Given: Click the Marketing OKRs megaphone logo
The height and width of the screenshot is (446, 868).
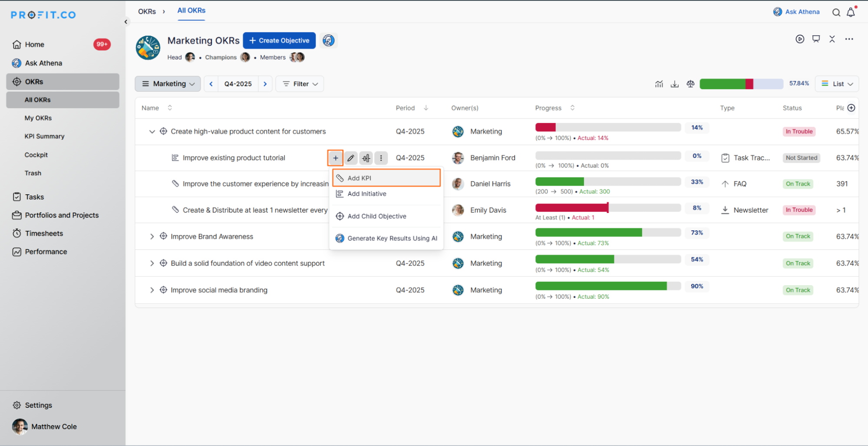Looking at the screenshot, I should coord(148,47).
